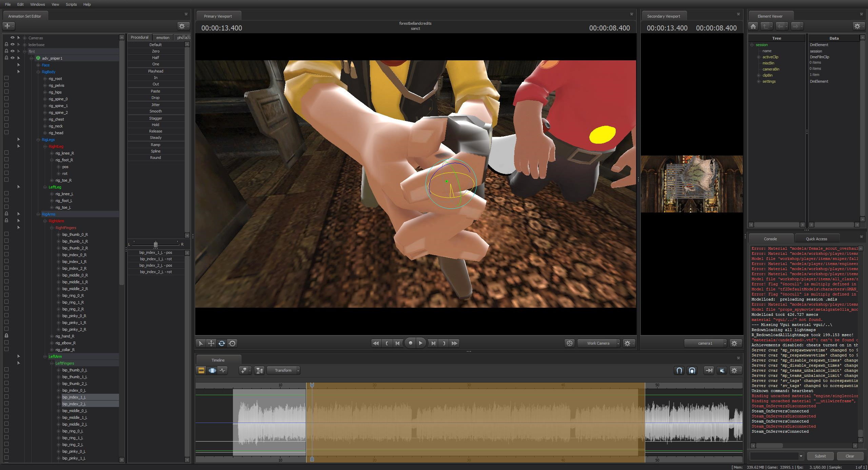This screenshot has height=470, width=868.
Task: Open primary viewport settings gear
Action: click(629, 343)
